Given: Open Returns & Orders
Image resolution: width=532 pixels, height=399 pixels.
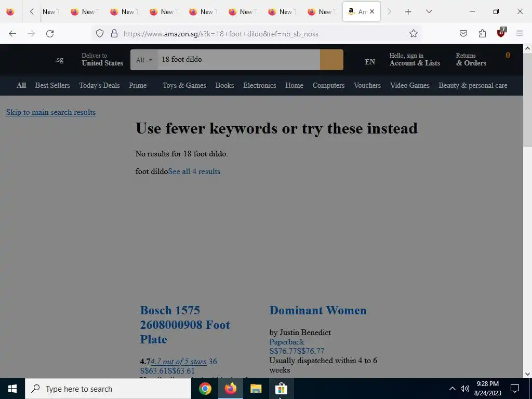Looking at the screenshot, I should click(x=471, y=59).
